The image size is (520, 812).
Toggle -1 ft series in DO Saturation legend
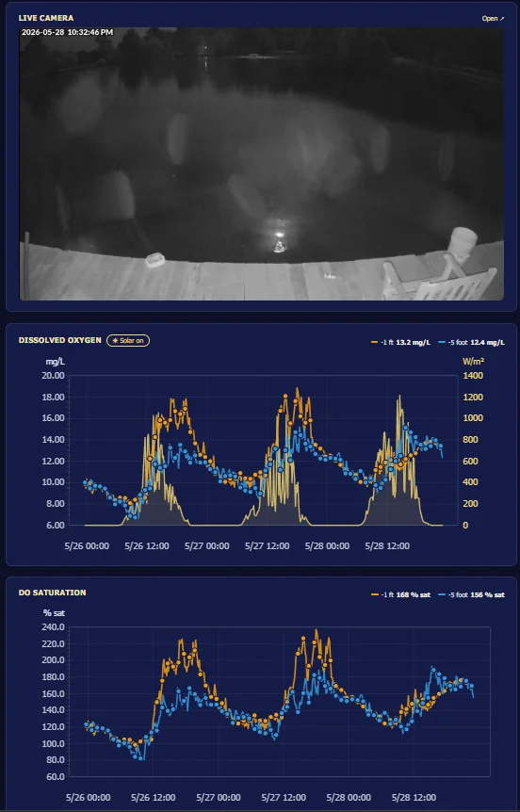click(x=401, y=594)
